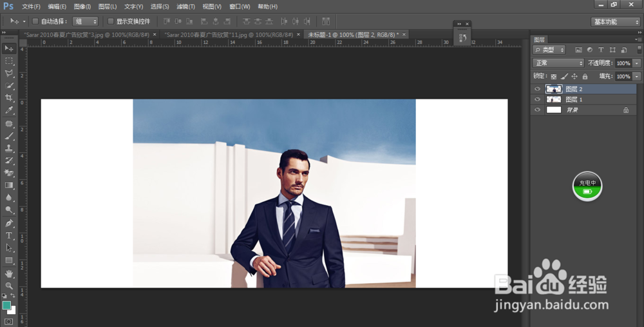The height and width of the screenshot is (327, 644).
Task: Click the background white color swatch
Action: point(13,311)
